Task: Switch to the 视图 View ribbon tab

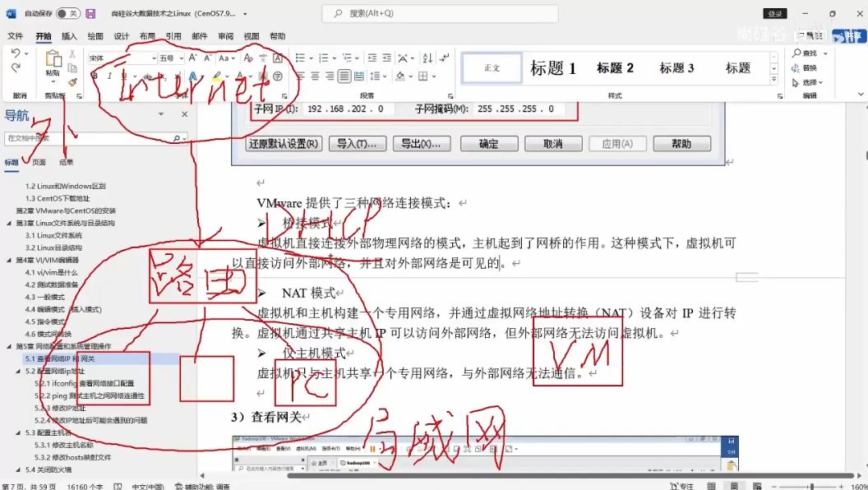Action: pos(252,36)
